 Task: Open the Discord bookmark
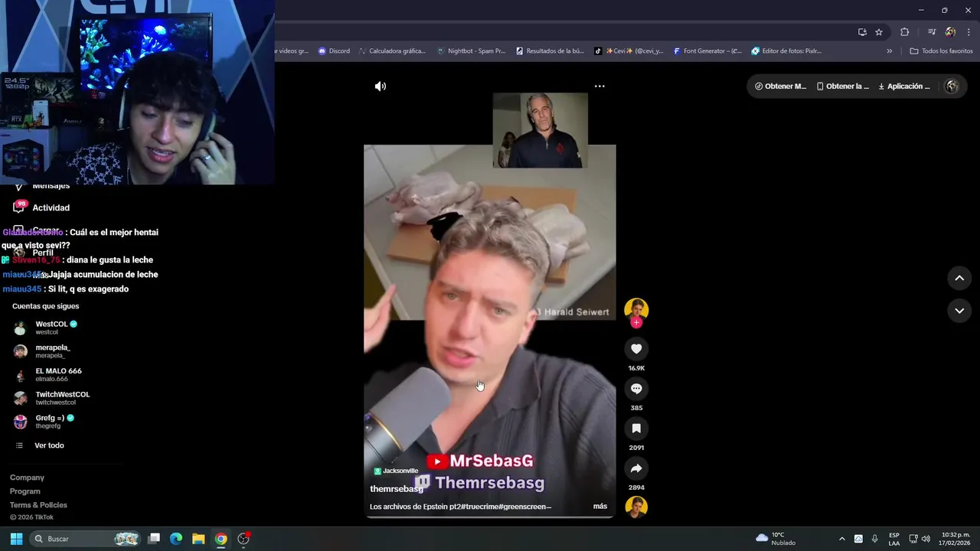(x=334, y=51)
